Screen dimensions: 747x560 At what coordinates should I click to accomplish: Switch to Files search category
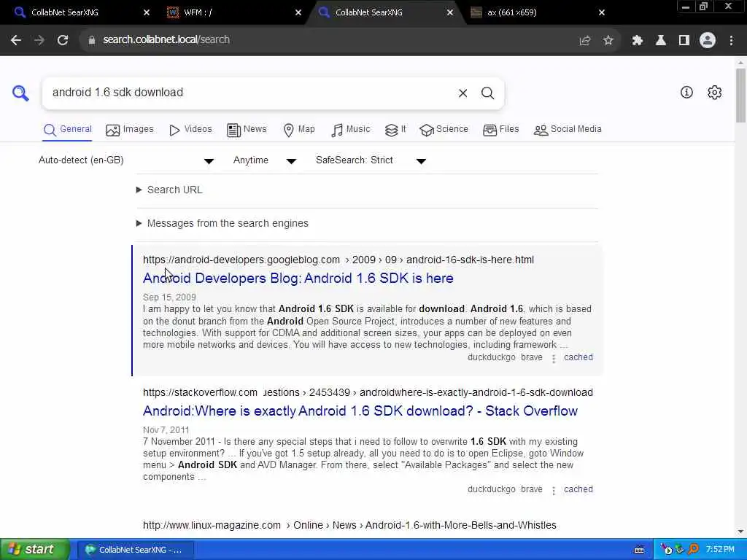click(500, 130)
